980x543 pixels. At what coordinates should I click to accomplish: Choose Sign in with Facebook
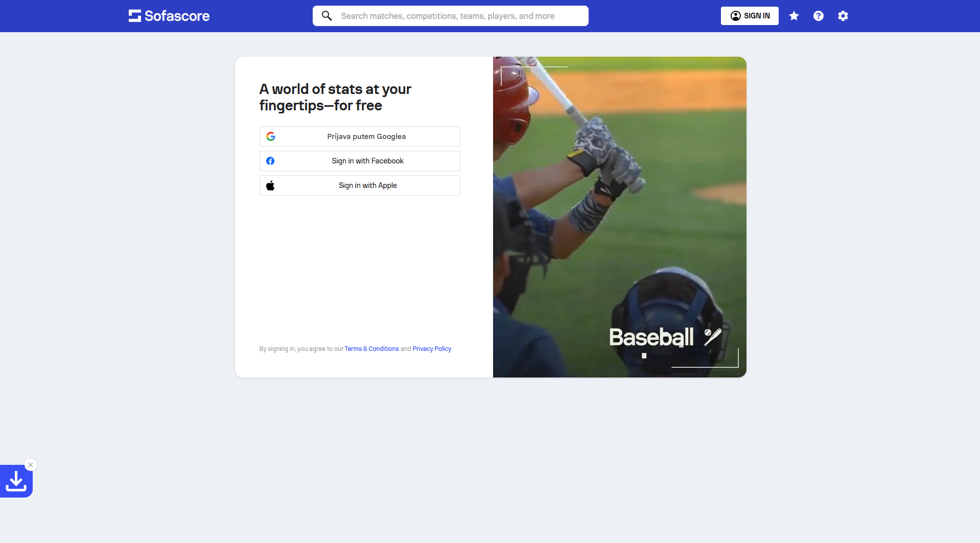coord(360,161)
